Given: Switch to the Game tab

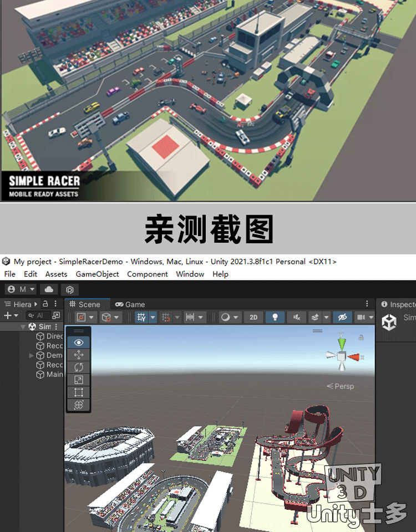Looking at the screenshot, I should pos(130,304).
